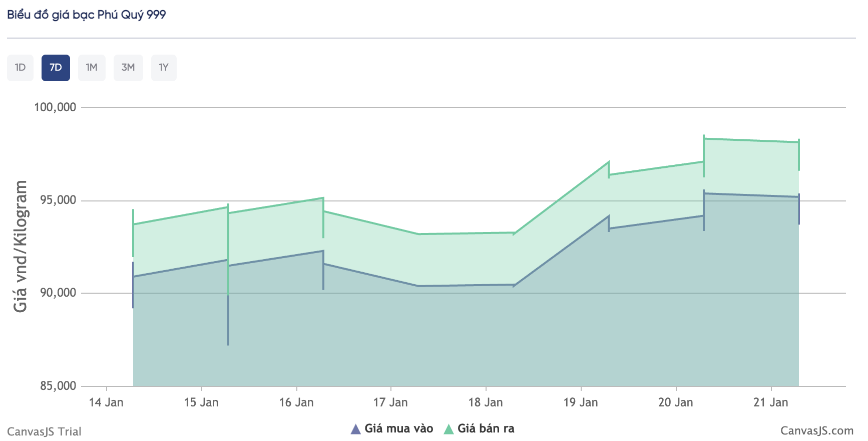Toggle the Giá bán ra series label

(486, 428)
